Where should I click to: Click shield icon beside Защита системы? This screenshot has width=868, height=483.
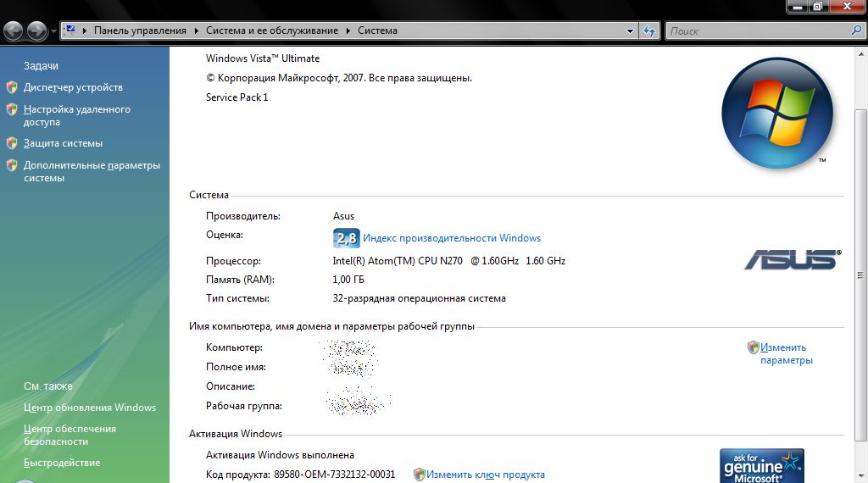point(12,142)
